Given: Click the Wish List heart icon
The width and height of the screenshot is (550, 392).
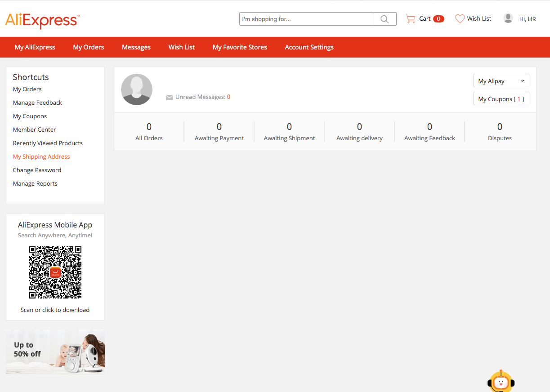Looking at the screenshot, I should 460,18.
